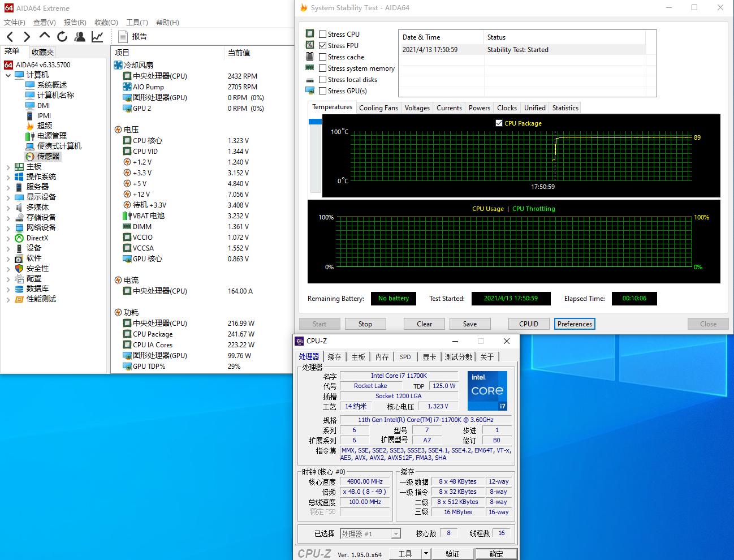Enable Stress system memory checkbox
This screenshot has height=560, width=734.
(322, 68)
